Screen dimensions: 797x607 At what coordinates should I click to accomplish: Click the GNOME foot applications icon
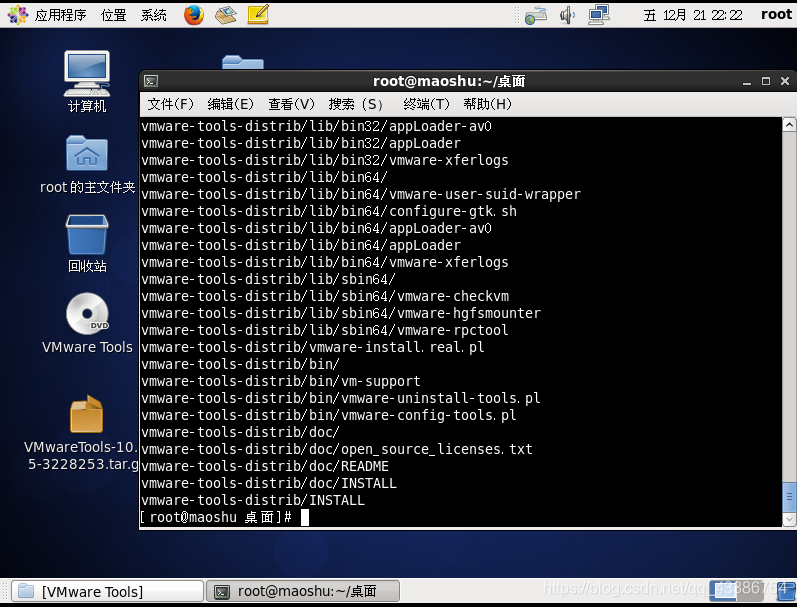(x=18, y=15)
